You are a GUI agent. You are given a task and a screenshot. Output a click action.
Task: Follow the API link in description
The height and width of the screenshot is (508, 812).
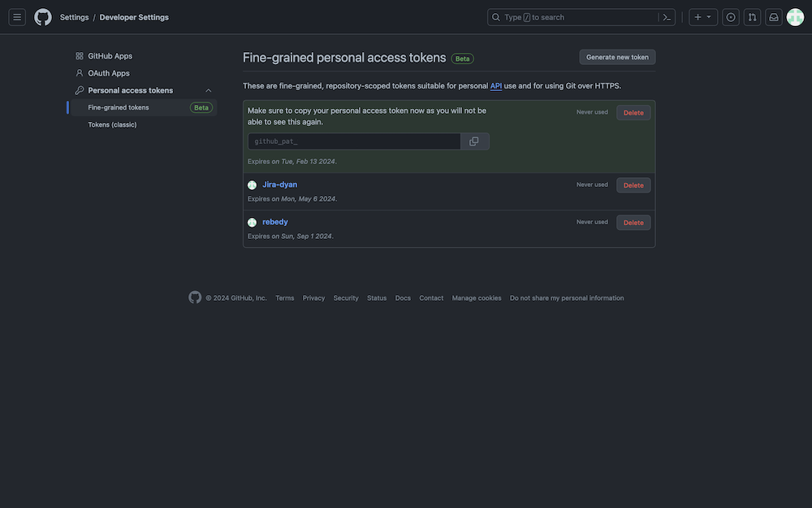(x=496, y=85)
